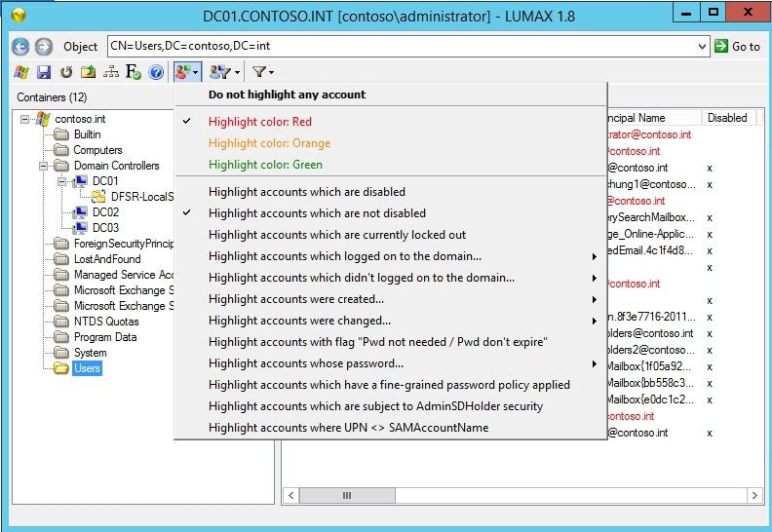Open the plain funnel filter dropdown arrow
This screenshot has height=532, width=772.
(x=271, y=73)
